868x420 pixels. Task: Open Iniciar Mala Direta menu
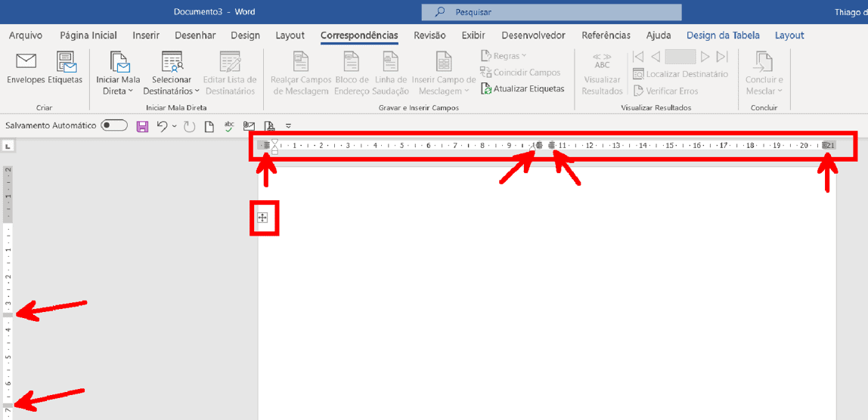point(118,73)
